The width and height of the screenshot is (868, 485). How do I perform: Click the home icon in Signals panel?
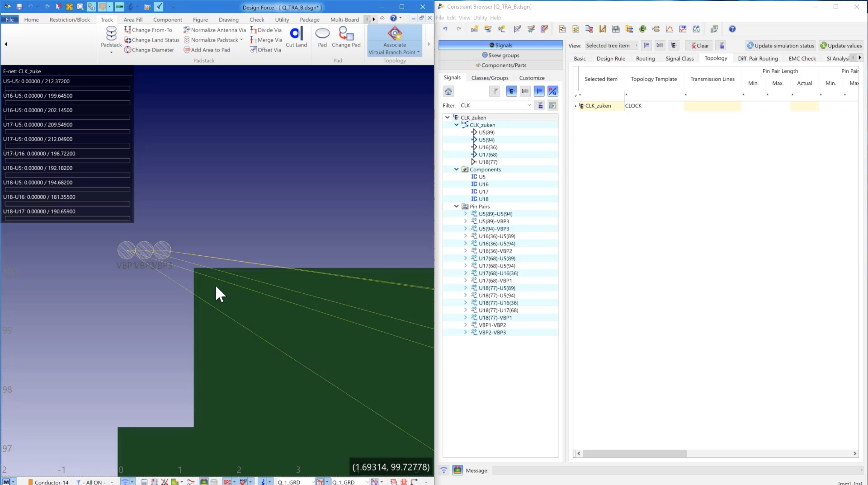click(x=448, y=91)
